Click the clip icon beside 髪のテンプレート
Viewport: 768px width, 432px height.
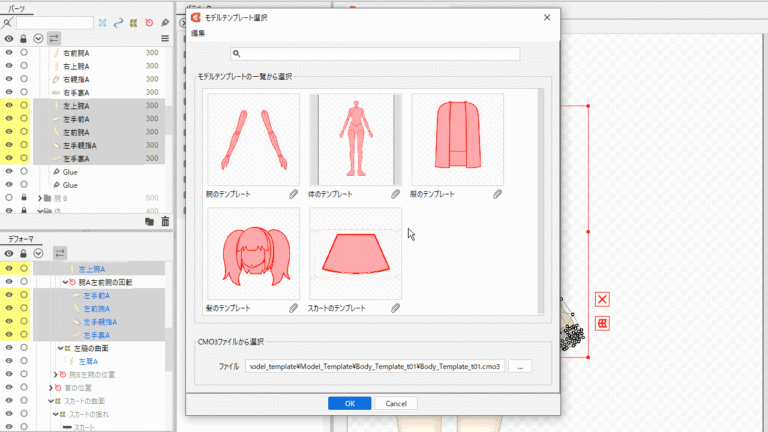[293, 308]
